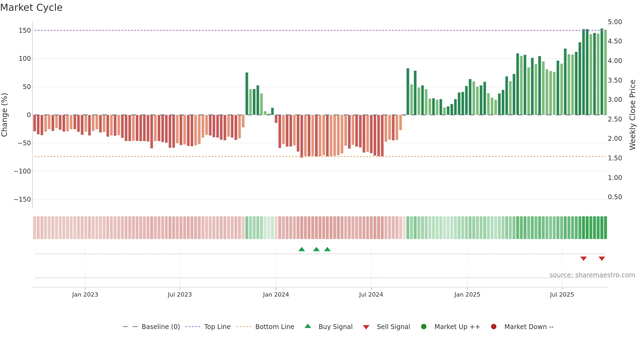
Task: Toggle the Buy Signal legend entry
Action: [x=329, y=327]
